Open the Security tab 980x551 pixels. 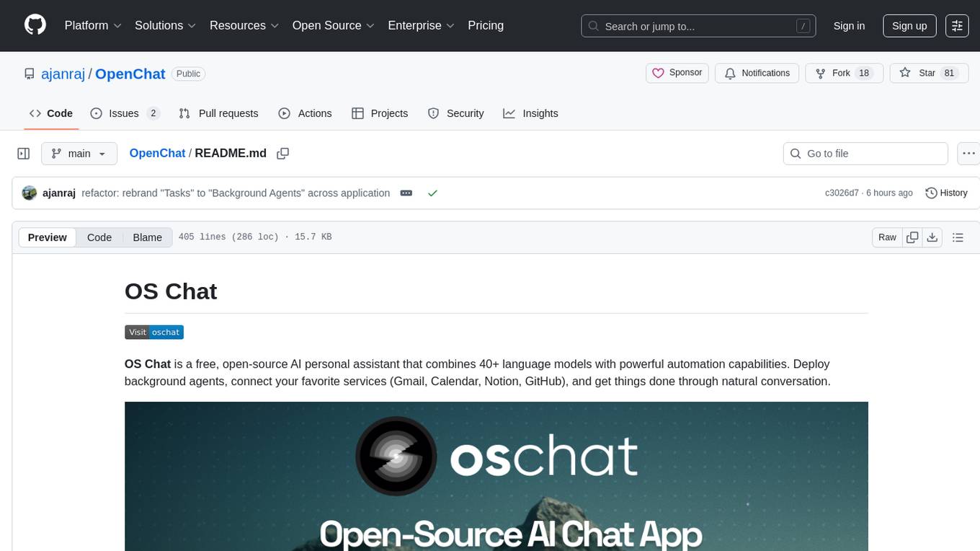tap(455, 113)
